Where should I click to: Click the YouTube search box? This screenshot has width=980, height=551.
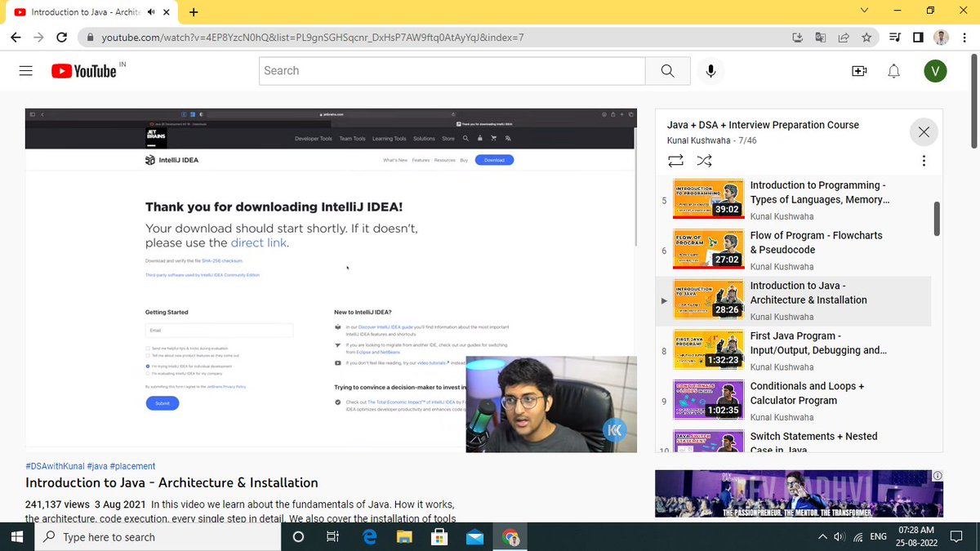(x=452, y=71)
